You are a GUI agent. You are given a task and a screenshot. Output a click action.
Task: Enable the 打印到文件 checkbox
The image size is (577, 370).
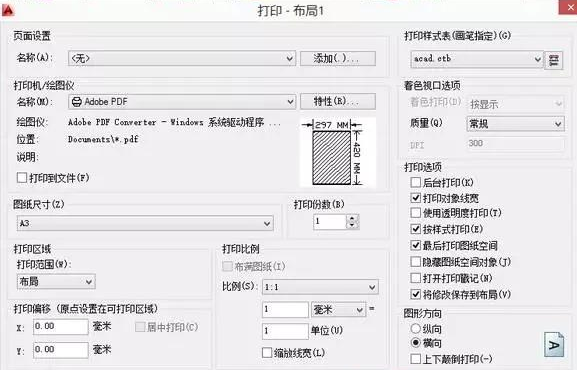click(x=22, y=178)
